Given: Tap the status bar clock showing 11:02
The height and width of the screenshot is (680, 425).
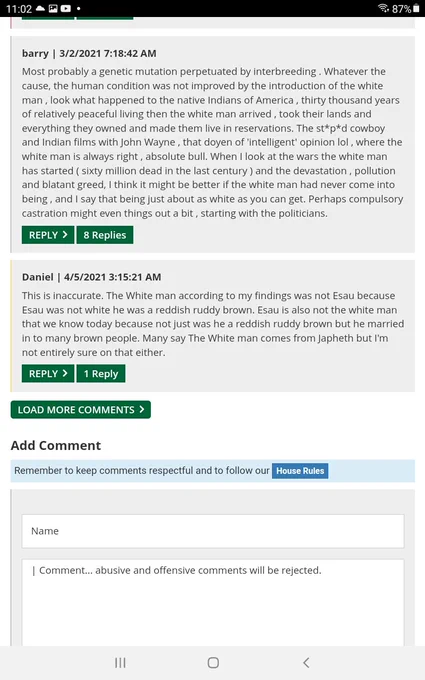Looking at the screenshot, I should (x=19, y=9).
